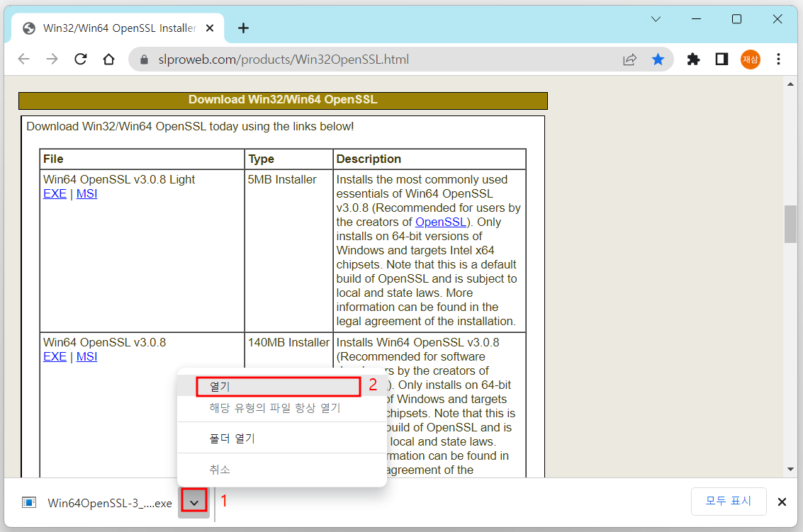Click 모두 표시 in the download bar

point(729,502)
